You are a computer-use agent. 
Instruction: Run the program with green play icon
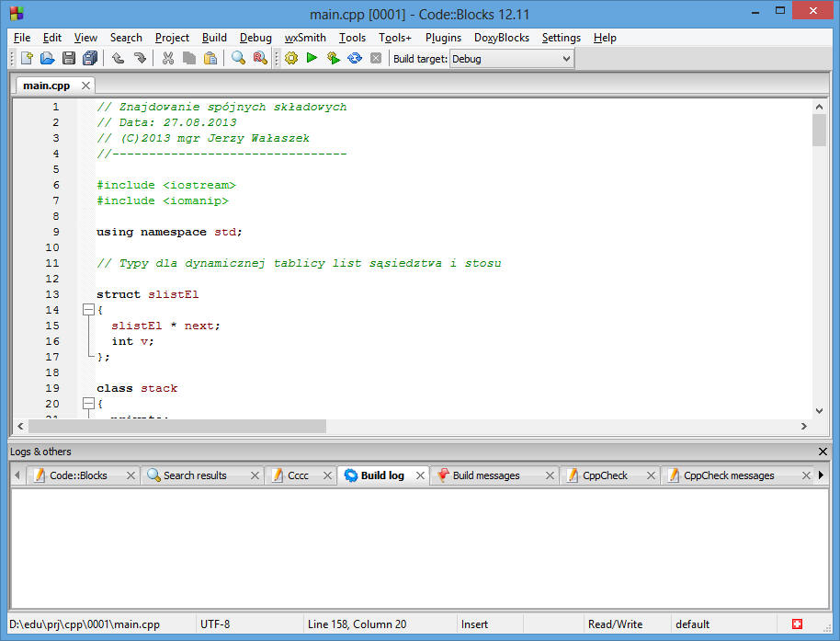click(x=312, y=59)
